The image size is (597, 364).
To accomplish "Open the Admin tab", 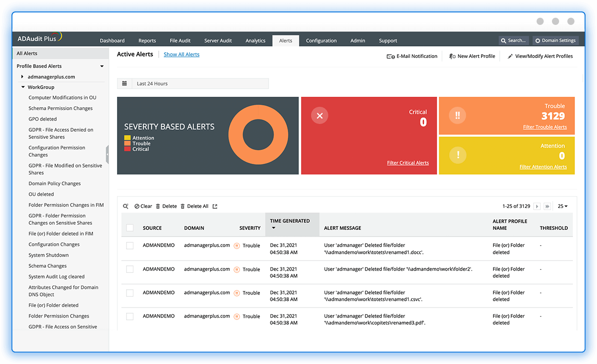I will 358,41.
